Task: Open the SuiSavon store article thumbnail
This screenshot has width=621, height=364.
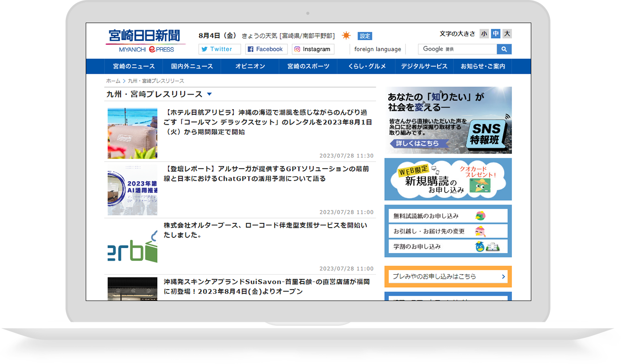Action: pyautogui.click(x=132, y=289)
